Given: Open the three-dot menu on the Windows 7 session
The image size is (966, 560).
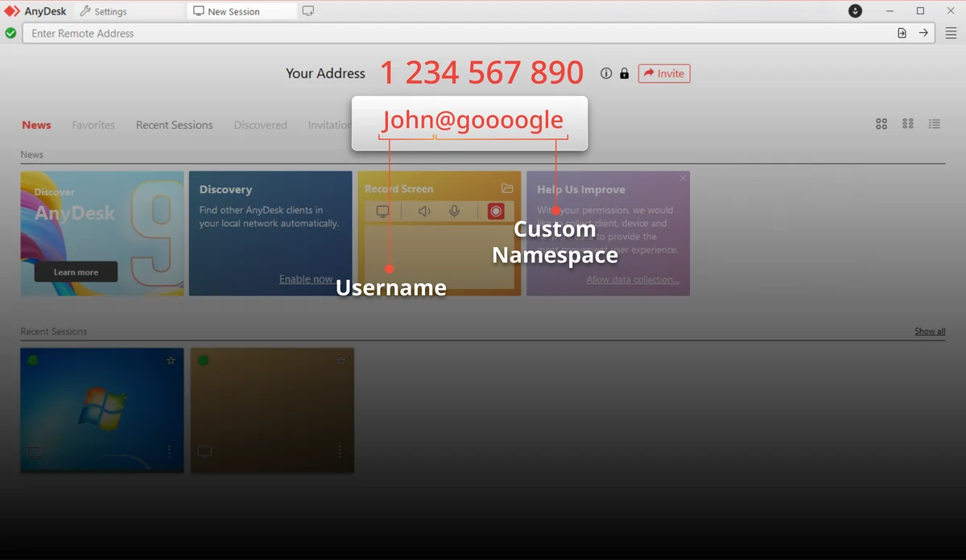Looking at the screenshot, I should (x=169, y=451).
